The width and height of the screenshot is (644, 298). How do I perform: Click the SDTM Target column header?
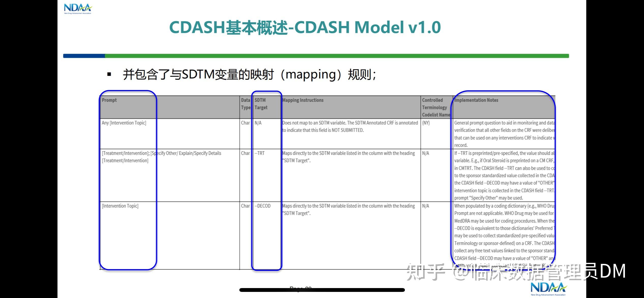pyautogui.click(x=261, y=104)
